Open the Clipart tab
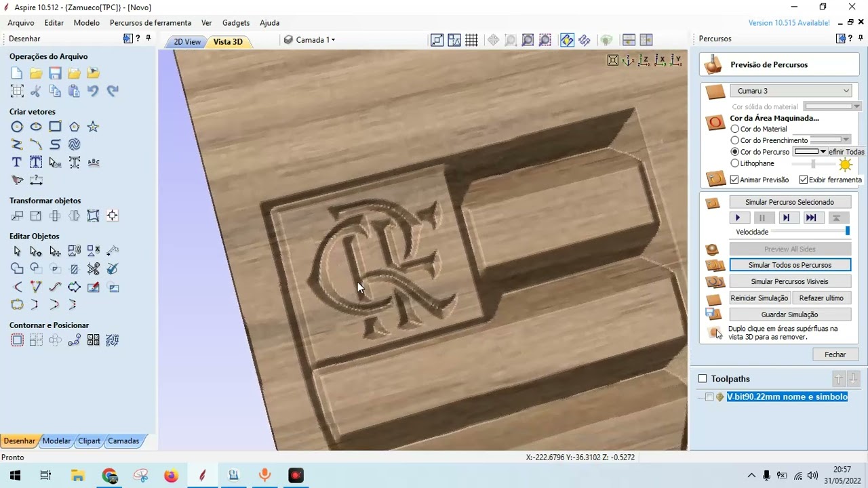The width and height of the screenshot is (868, 488). pyautogui.click(x=89, y=441)
